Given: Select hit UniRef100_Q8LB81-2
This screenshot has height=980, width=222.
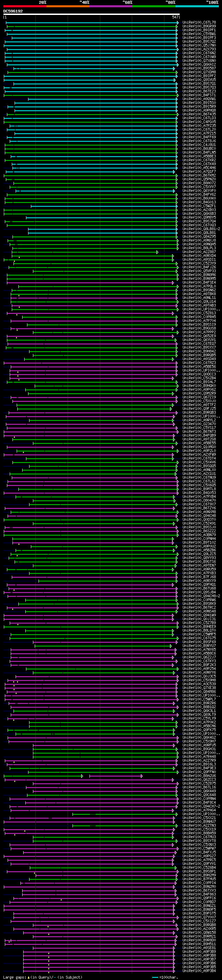Looking at the screenshot, I should click(201, 229).
